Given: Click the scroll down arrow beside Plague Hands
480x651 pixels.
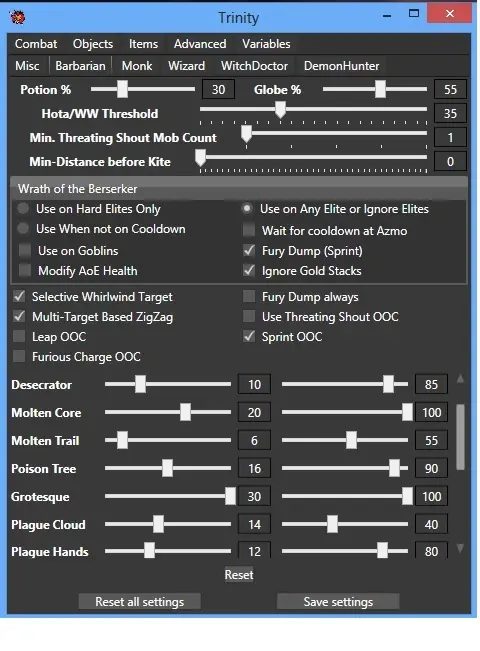Looking at the screenshot, I should point(460,548).
